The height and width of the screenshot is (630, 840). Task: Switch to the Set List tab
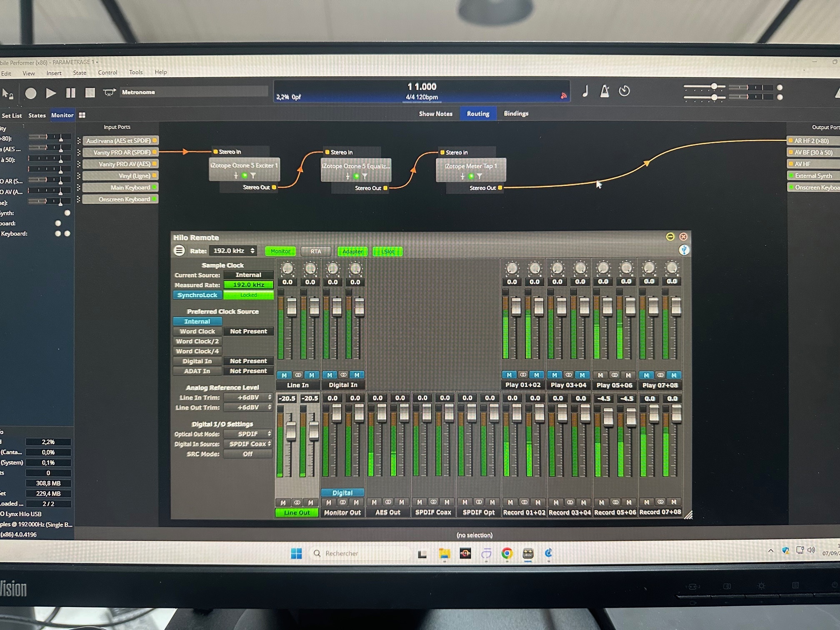pos(12,115)
